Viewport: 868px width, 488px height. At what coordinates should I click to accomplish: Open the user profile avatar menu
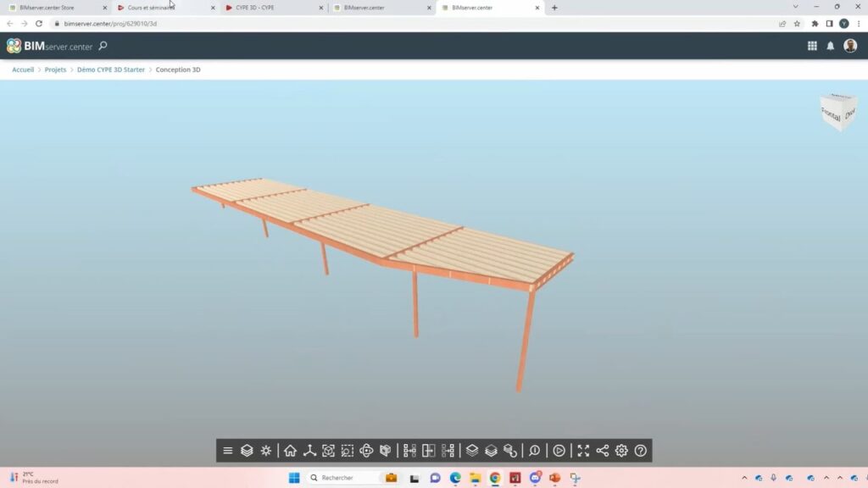pos(850,46)
